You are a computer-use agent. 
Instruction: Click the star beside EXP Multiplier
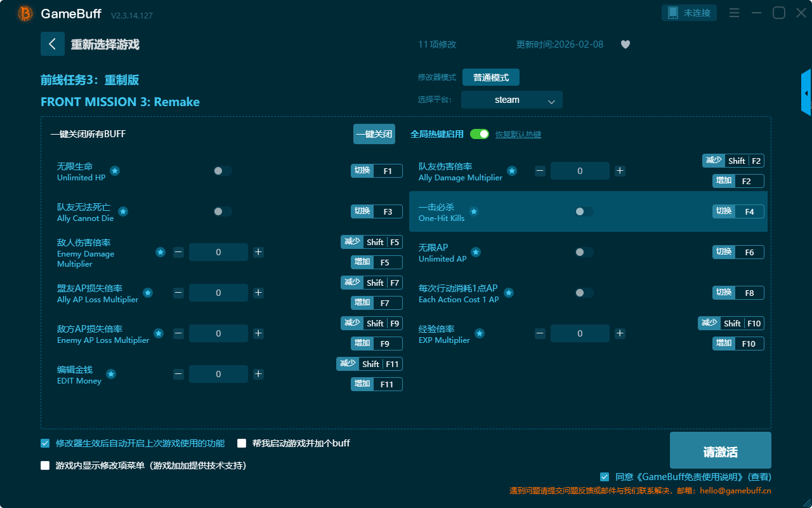click(x=480, y=333)
